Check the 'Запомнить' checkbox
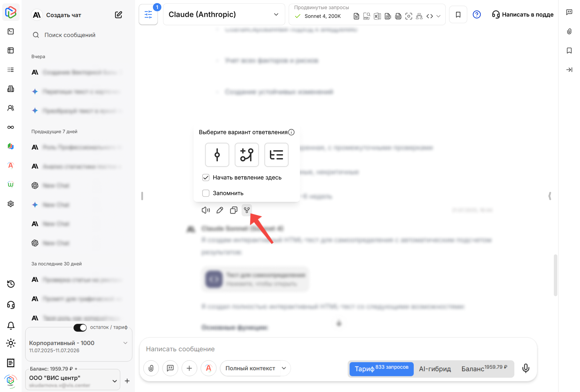580x392 pixels. tap(206, 193)
